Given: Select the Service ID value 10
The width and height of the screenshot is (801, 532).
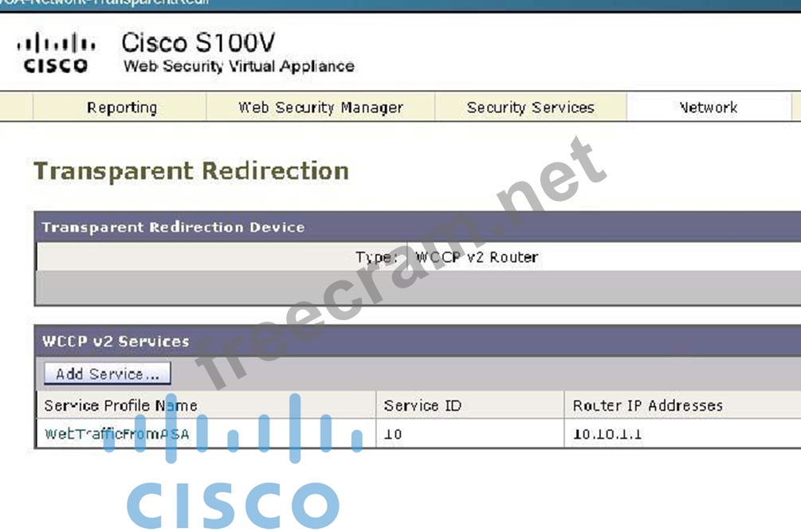Looking at the screenshot, I should 393,434.
